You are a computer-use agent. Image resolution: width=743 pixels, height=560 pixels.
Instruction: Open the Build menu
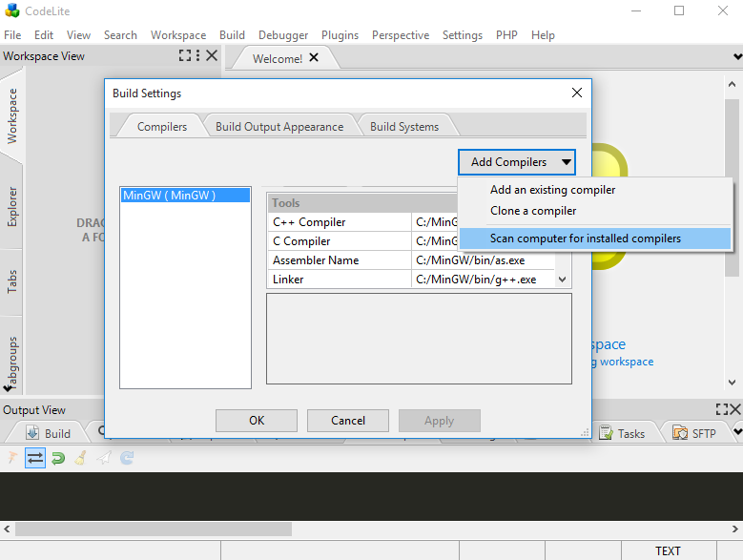[232, 35]
